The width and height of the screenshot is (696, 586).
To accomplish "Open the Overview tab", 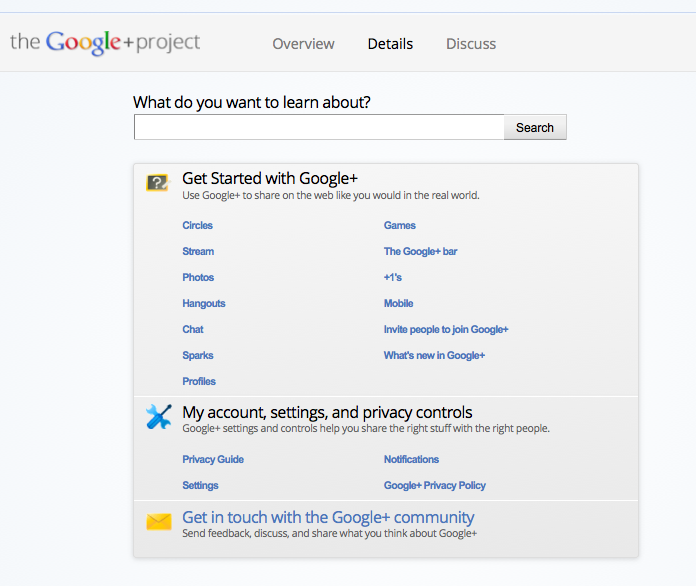I will pos(303,44).
